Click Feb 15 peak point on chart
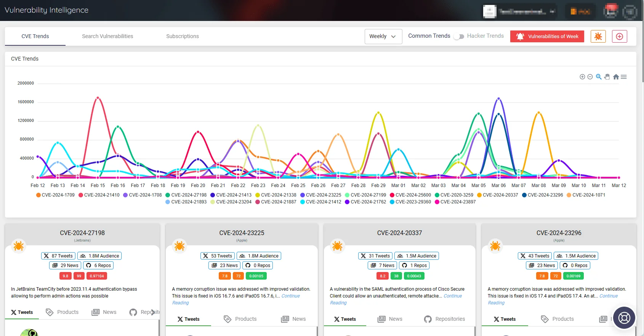The image size is (644, 336). [x=98, y=98]
